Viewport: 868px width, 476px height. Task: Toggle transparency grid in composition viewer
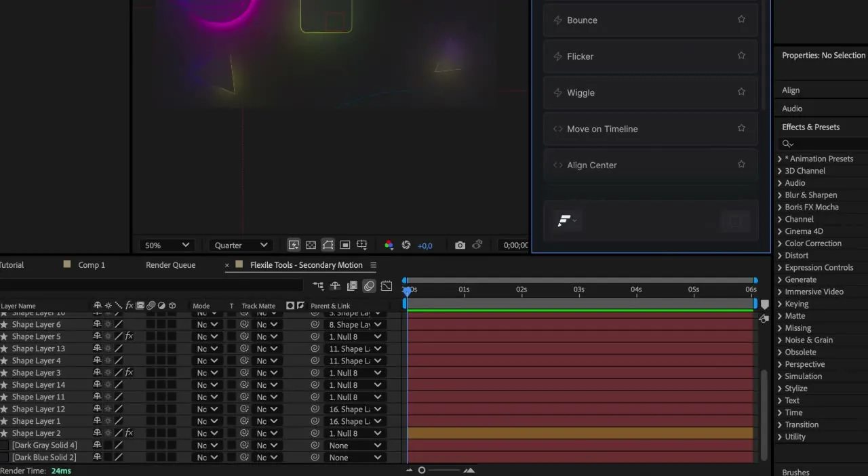(x=311, y=245)
